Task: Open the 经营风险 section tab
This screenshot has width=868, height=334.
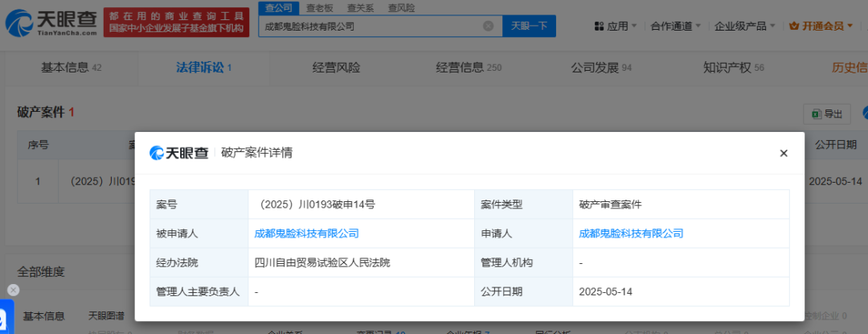Action: pos(336,68)
